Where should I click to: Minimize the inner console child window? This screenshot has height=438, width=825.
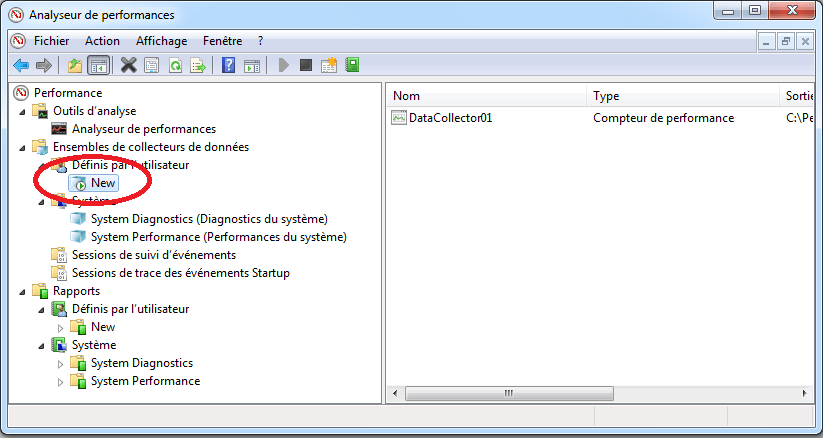(766, 42)
